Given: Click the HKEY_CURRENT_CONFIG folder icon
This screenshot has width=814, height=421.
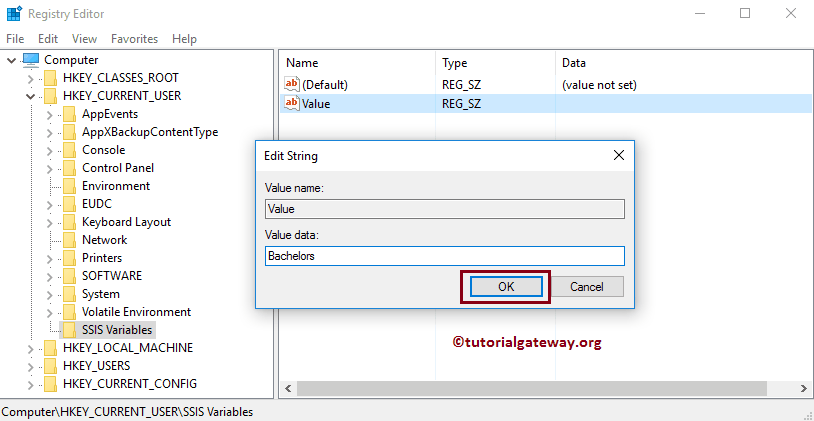Looking at the screenshot, I should 50,384.
